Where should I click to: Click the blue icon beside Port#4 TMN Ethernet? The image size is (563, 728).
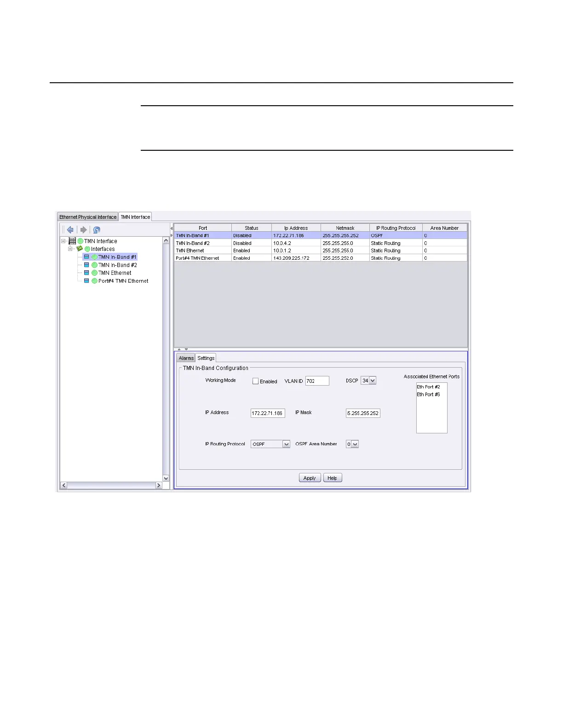(86, 281)
